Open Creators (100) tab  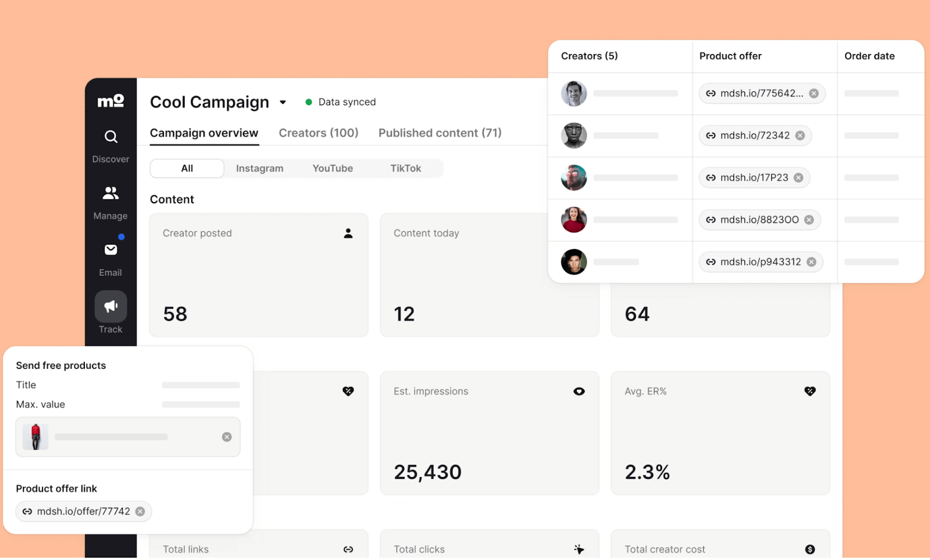[x=319, y=133]
